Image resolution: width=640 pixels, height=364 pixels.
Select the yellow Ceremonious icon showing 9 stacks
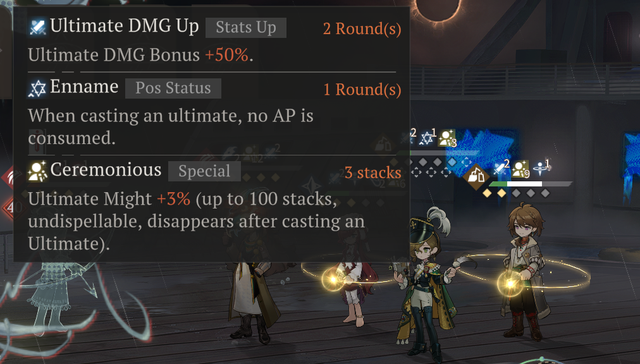pos(520,169)
